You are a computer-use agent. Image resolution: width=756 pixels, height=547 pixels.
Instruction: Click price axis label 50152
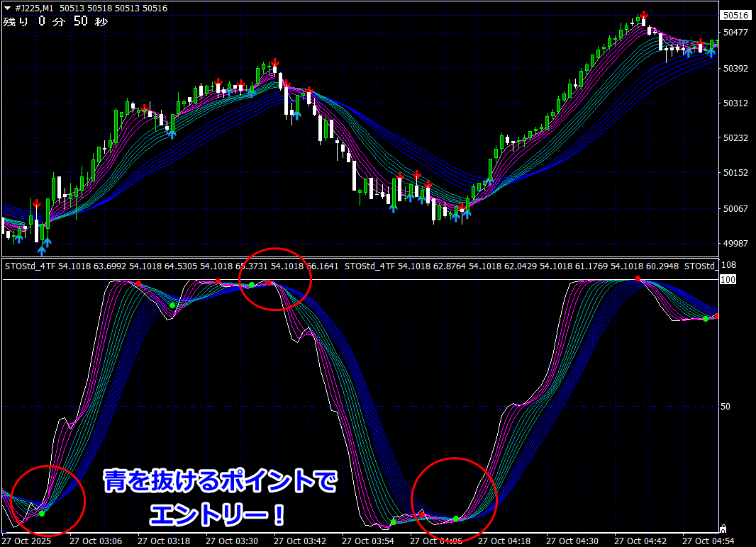coord(735,172)
